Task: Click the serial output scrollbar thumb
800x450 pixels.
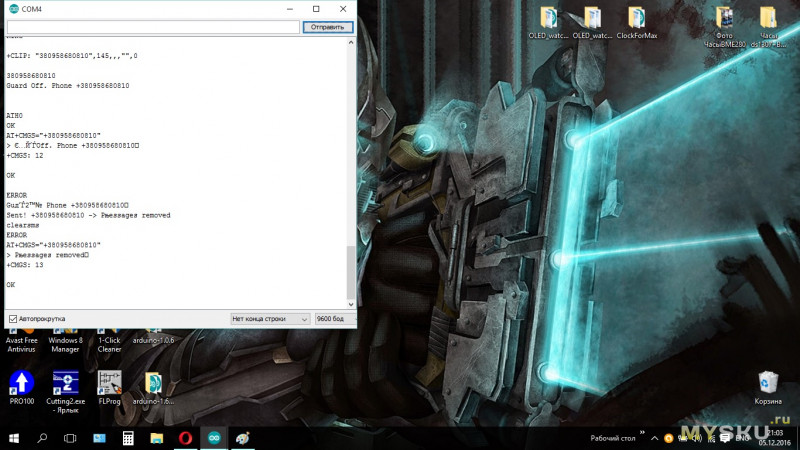Action: coord(351,272)
